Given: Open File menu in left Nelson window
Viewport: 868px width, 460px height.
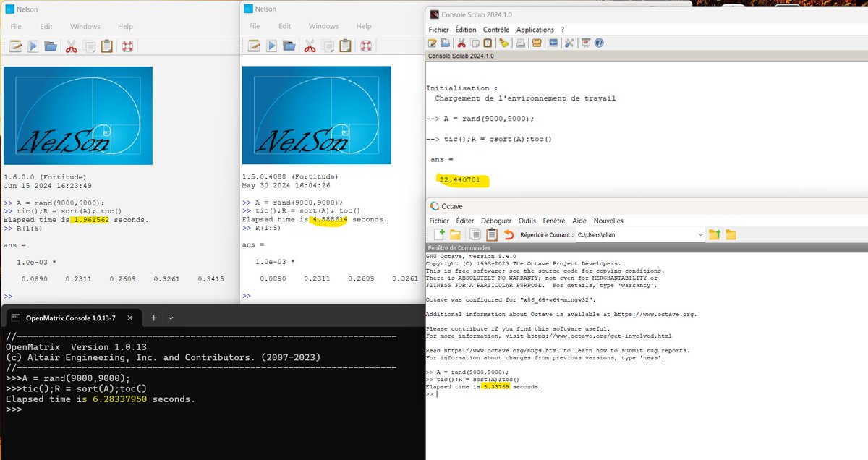Looking at the screenshot, I should [16, 26].
